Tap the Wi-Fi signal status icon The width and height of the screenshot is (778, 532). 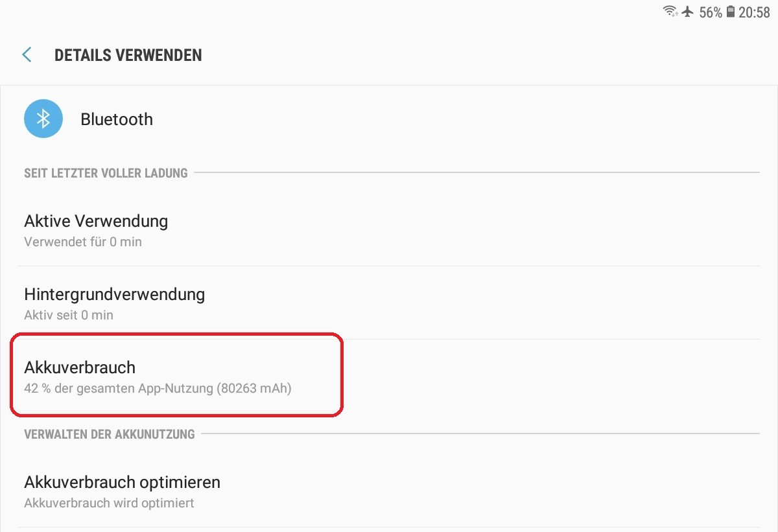pyautogui.click(x=670, y=12)
